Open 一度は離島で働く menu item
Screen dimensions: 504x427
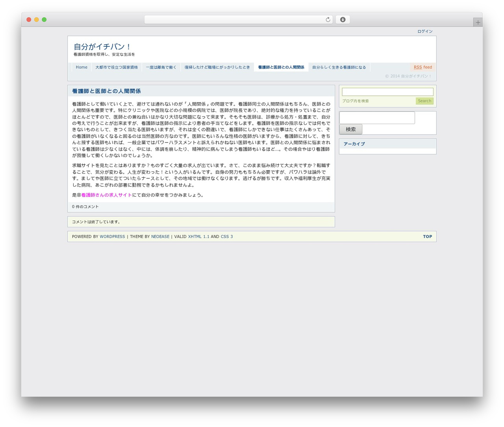161,67
